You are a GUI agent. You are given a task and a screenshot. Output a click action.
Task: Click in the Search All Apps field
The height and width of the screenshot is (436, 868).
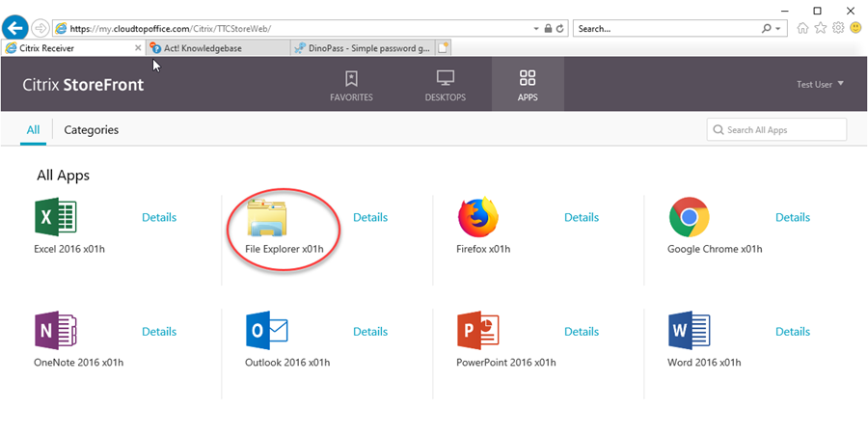[x=776, y=129]
